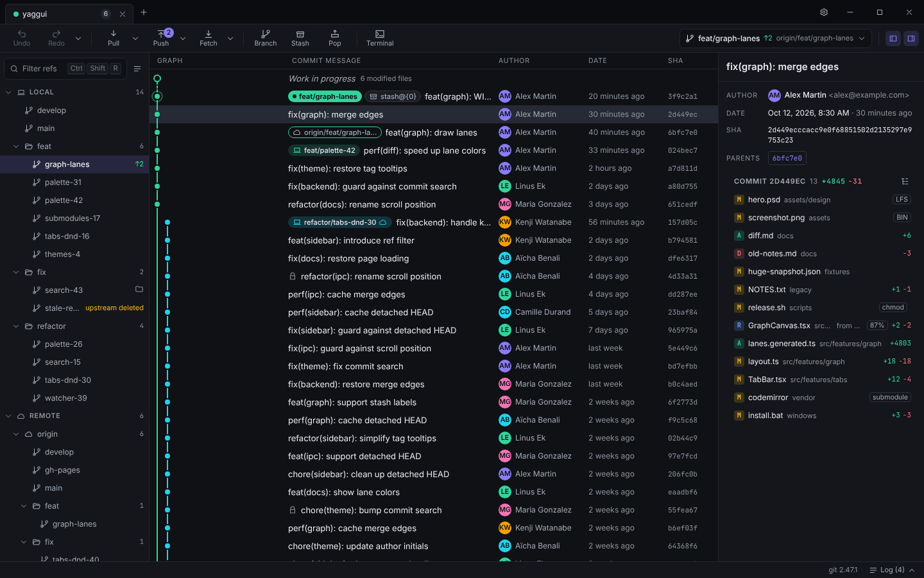924x578 pixels.
Task: Click lock icon on refactor(ipc) commit
Action: point(293,276)
